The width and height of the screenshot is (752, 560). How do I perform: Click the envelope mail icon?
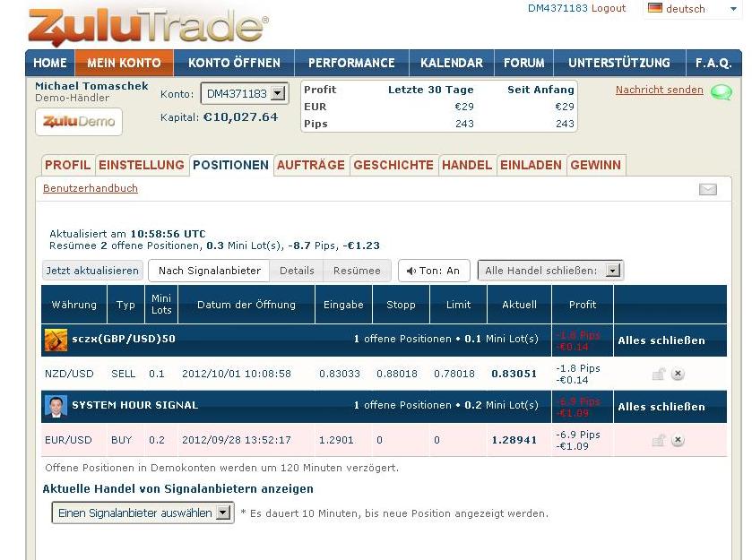pyautogui.click(x=708, y=189)
